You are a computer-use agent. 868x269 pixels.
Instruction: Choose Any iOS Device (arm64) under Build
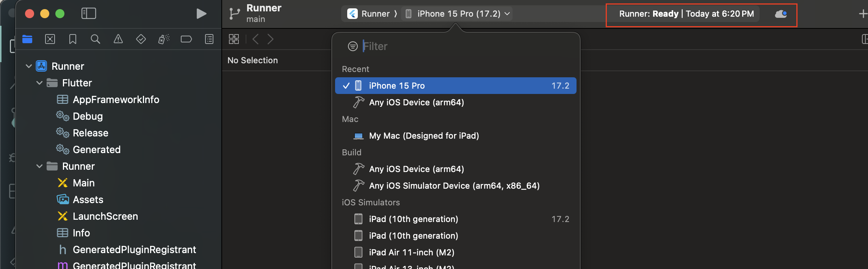[x=456, y=169]
